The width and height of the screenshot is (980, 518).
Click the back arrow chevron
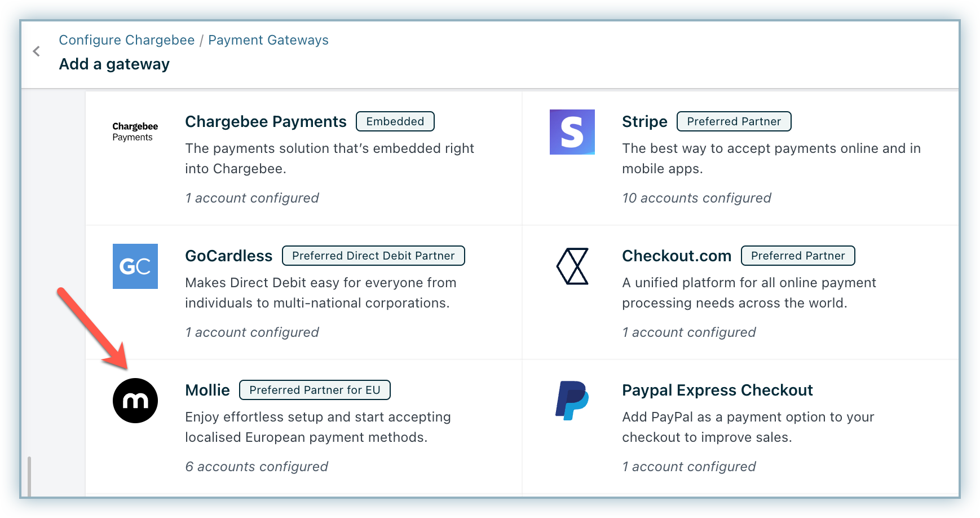point(37,51)
